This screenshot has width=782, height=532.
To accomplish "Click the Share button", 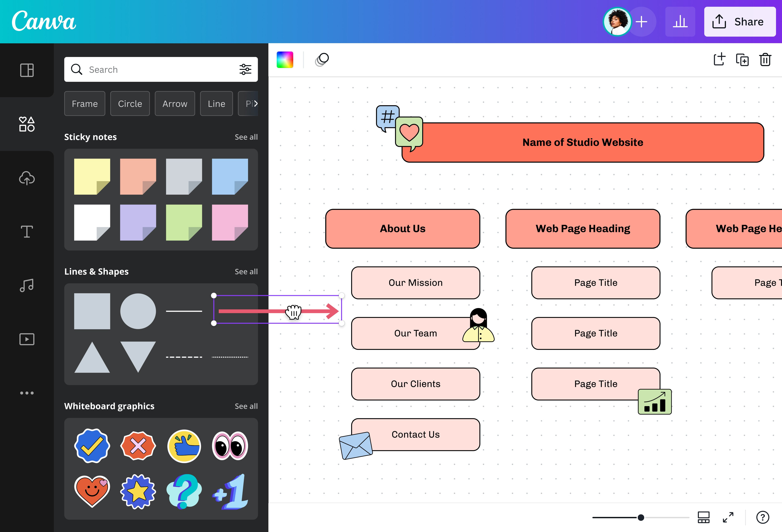I will click(x=740, y=22).
